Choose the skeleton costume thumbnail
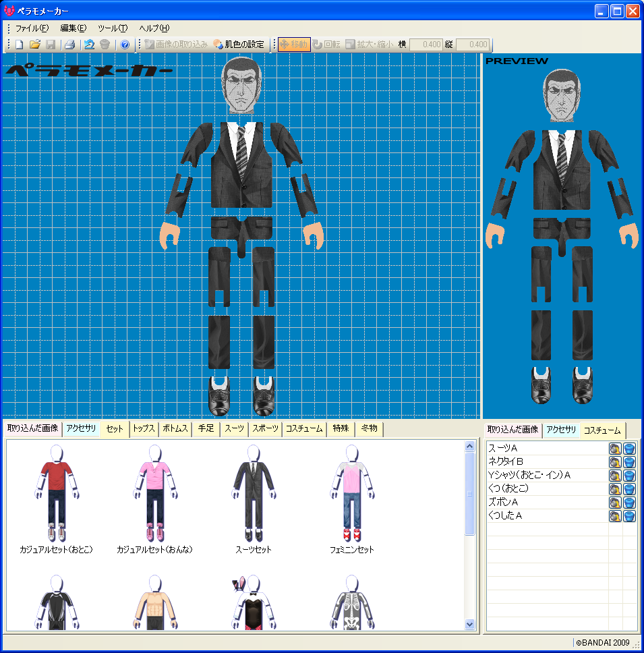Viewport: 644px width, 653px height. [352, 602]
